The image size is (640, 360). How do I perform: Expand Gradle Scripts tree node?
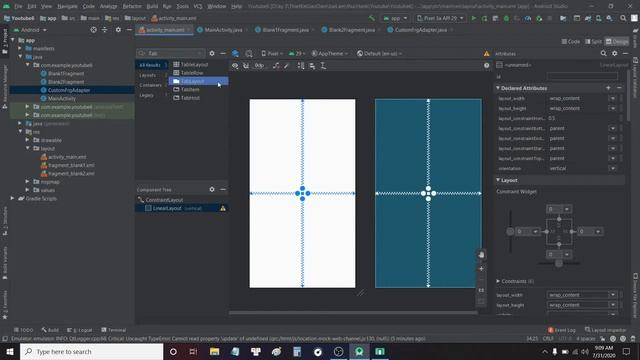13,198
